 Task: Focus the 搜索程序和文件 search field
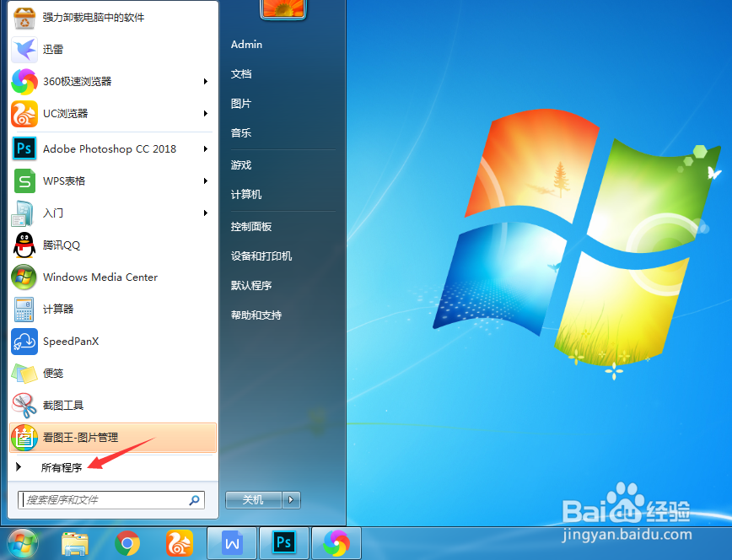pos(111,500)
